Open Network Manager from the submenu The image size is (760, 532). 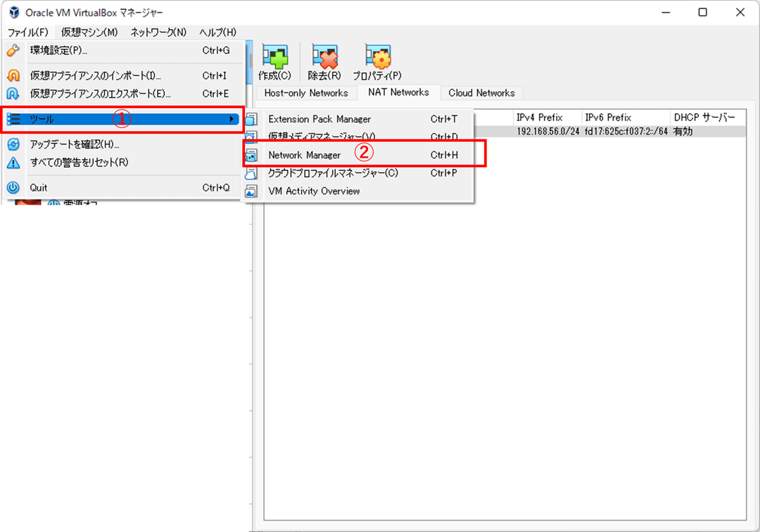click(x=358, y=155)
